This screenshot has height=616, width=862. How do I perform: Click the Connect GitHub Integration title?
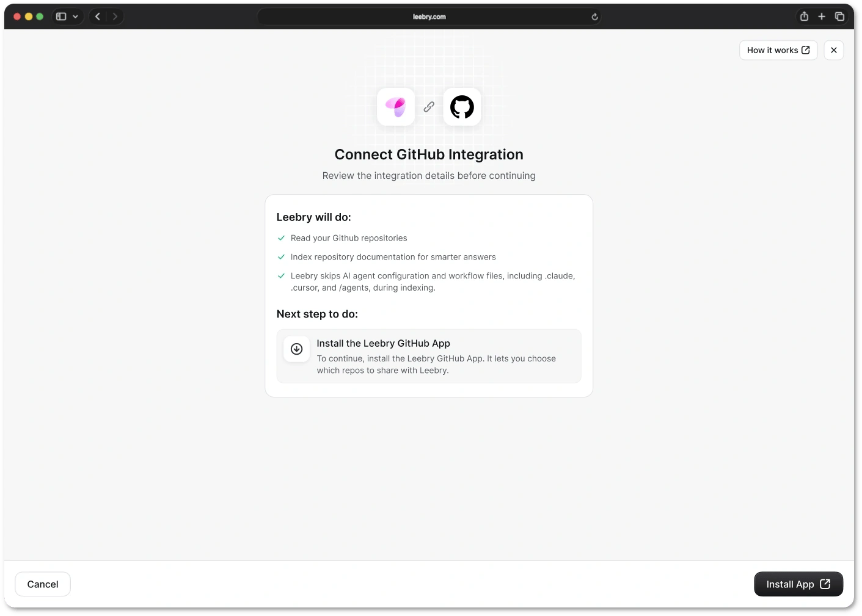pyautogui.click(x=429, y=154)
